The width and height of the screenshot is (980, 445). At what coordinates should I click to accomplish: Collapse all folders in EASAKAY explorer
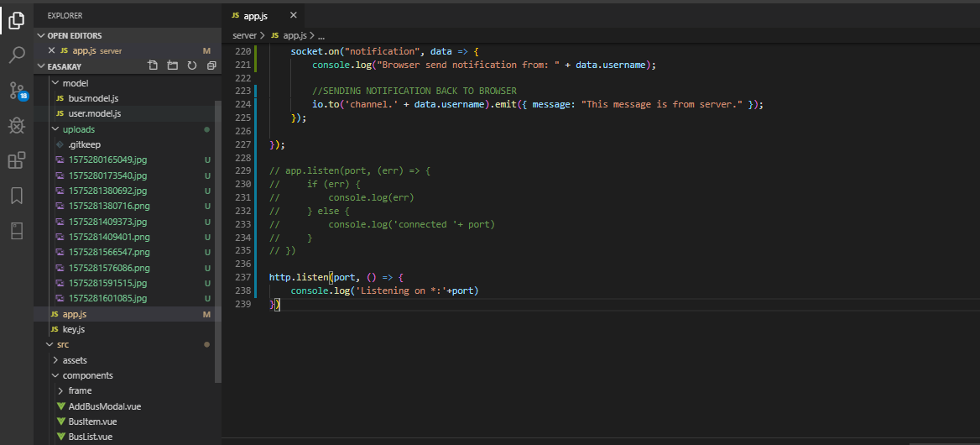tap(211, 65)
